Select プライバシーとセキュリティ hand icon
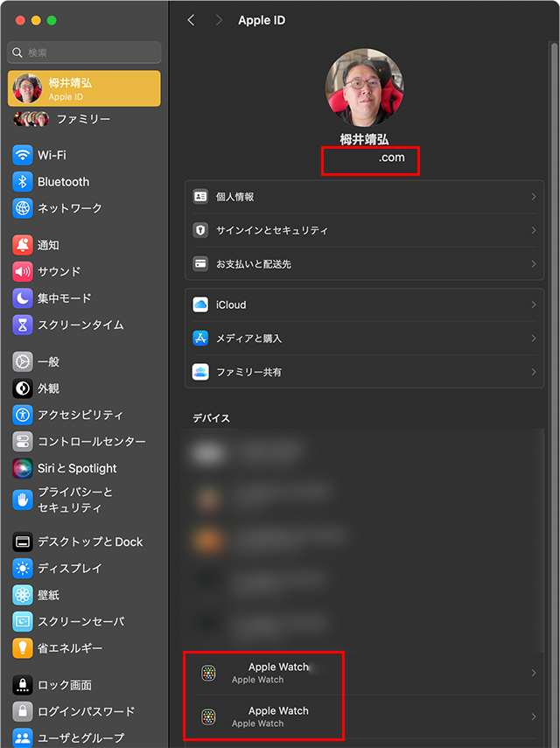The width and height of the screenshot is (560, 748). (x=23, y=500)
